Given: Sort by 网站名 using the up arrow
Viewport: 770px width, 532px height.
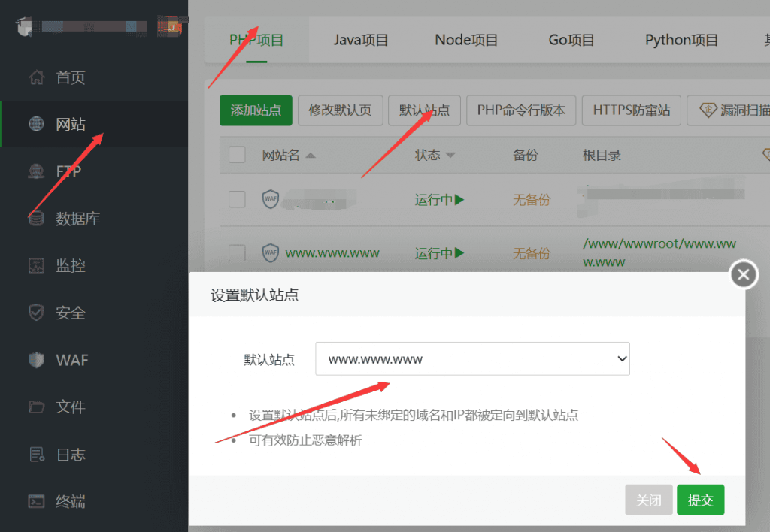Looking at the screenshot, I should [x=311, y=156].
